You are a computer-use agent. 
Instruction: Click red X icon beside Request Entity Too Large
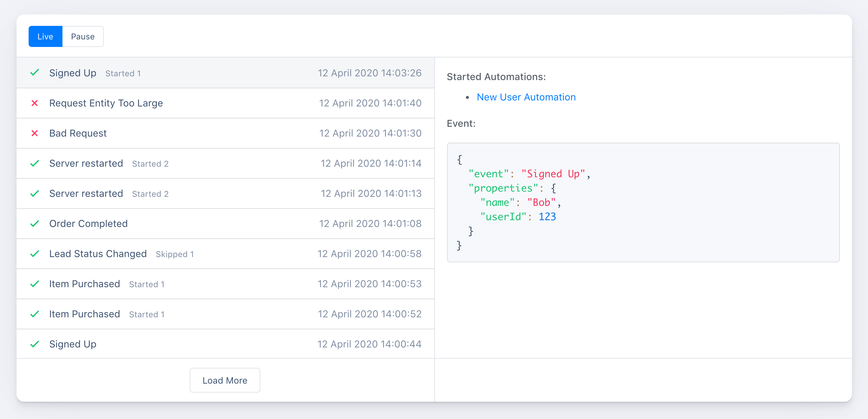[x=35, y=103]
